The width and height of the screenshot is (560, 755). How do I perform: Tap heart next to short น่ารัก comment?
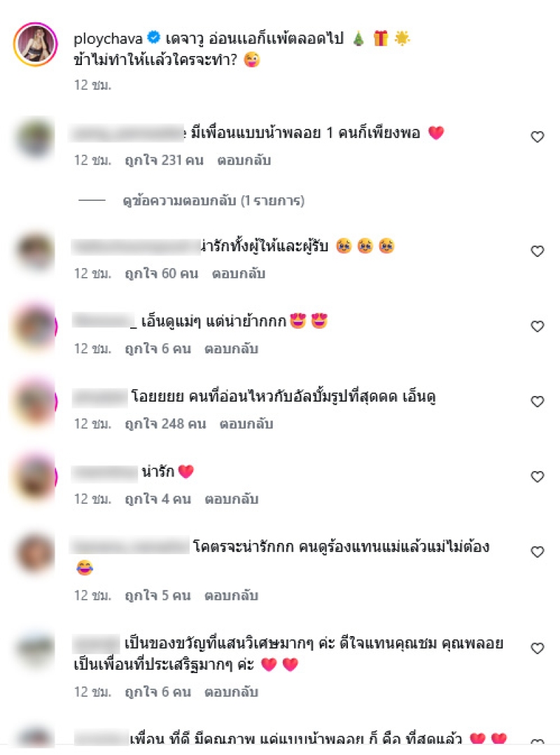point(538,477)
